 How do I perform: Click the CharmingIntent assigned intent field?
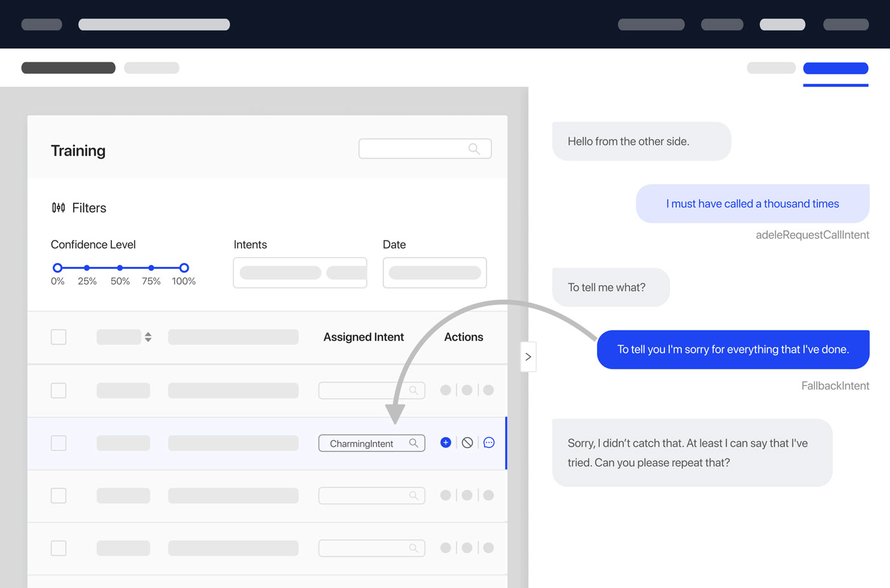click(371, 443)
